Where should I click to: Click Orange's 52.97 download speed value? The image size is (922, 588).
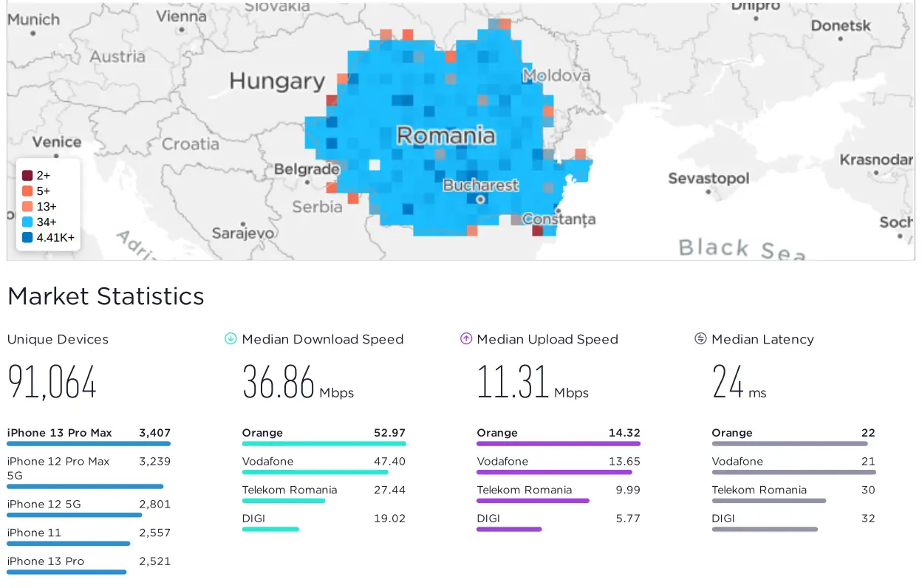(x=389, y=433)
